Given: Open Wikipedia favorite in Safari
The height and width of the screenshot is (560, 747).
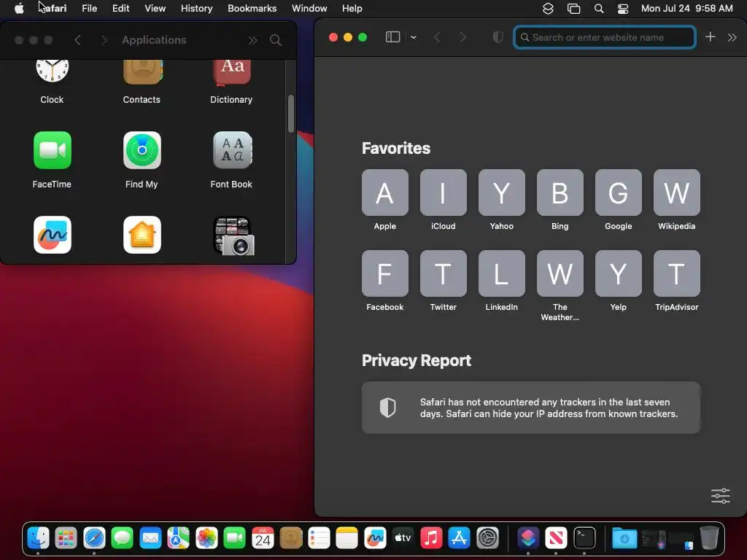Looking at the screenshot, I should point(676,192).
